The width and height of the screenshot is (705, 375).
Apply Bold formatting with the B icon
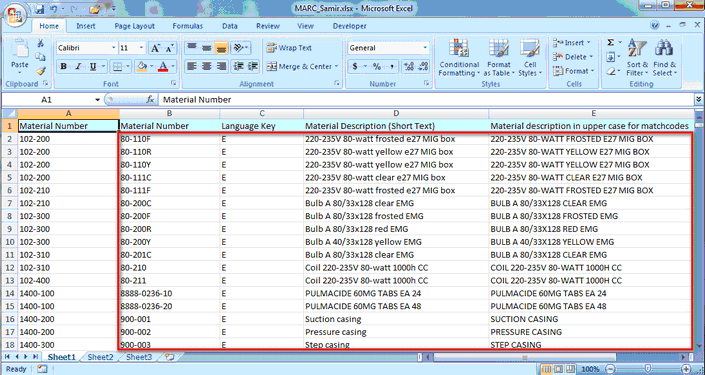tap(63, 67)
